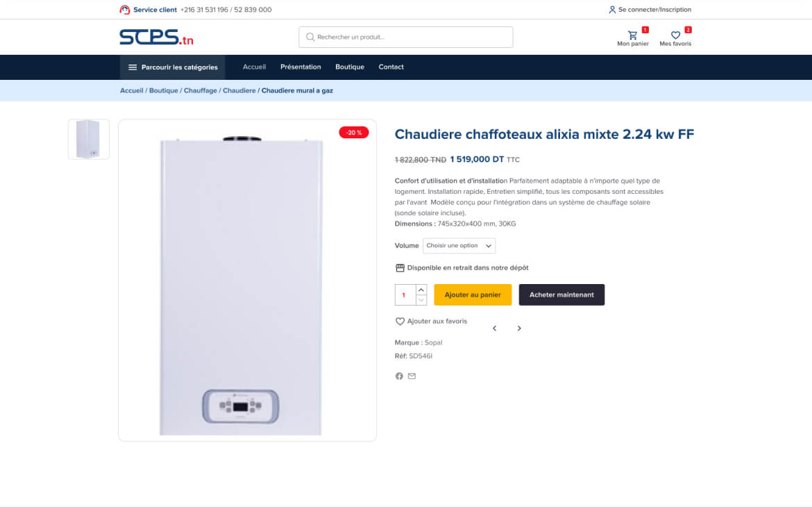Click the customer service headset icon

(x=125, y=9)
